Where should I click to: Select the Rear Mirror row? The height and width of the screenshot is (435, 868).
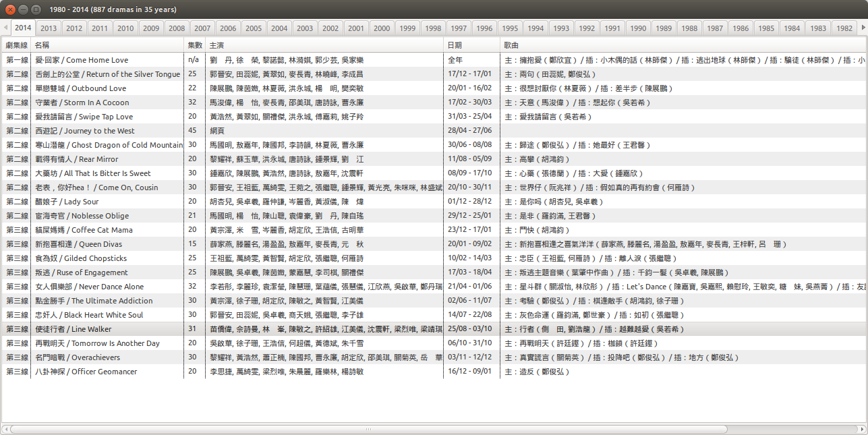(434, 159)
